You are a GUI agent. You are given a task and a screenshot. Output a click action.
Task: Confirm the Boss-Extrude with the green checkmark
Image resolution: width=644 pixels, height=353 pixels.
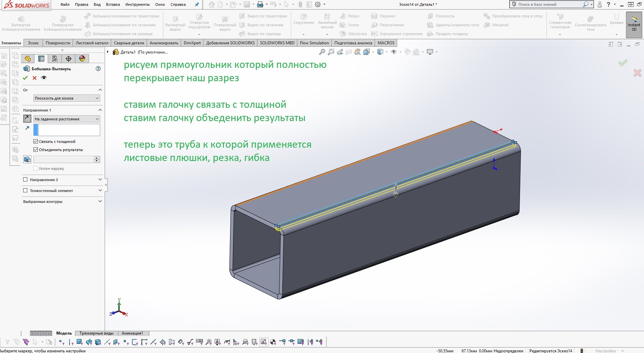(x=25, y=78)
